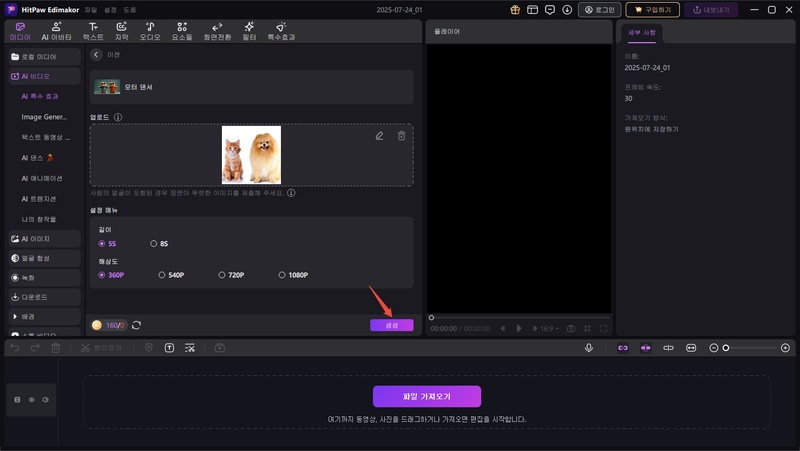Take a snapshot with the camera icon
The image size is (800, 451).
(571, 329)
